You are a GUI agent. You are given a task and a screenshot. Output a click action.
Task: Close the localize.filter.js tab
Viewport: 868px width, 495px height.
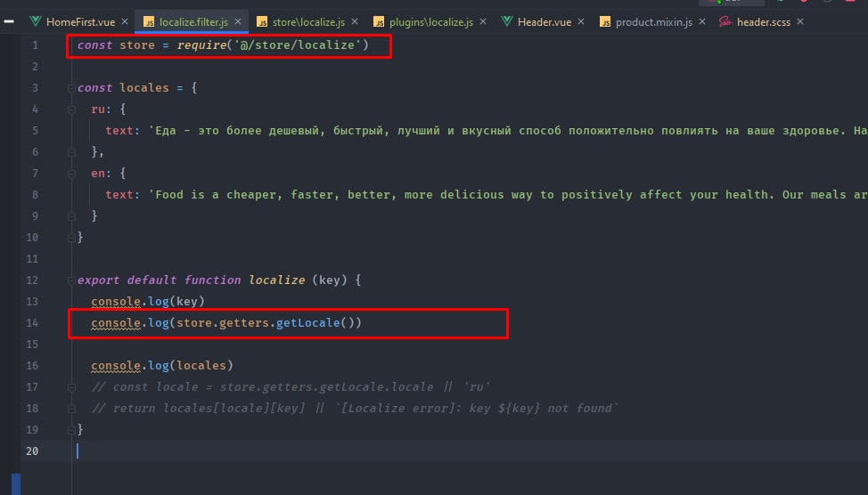coord(237,21)
